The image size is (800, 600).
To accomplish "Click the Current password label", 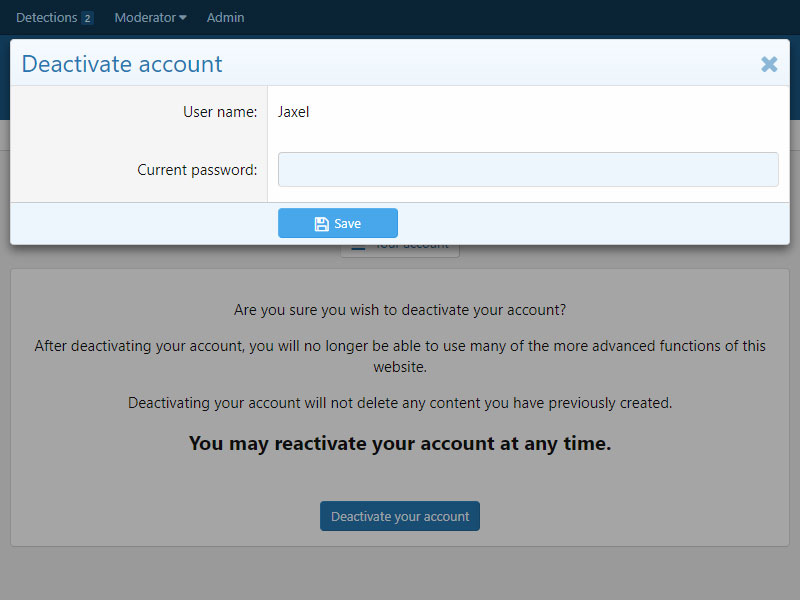I will click(197, 170).
